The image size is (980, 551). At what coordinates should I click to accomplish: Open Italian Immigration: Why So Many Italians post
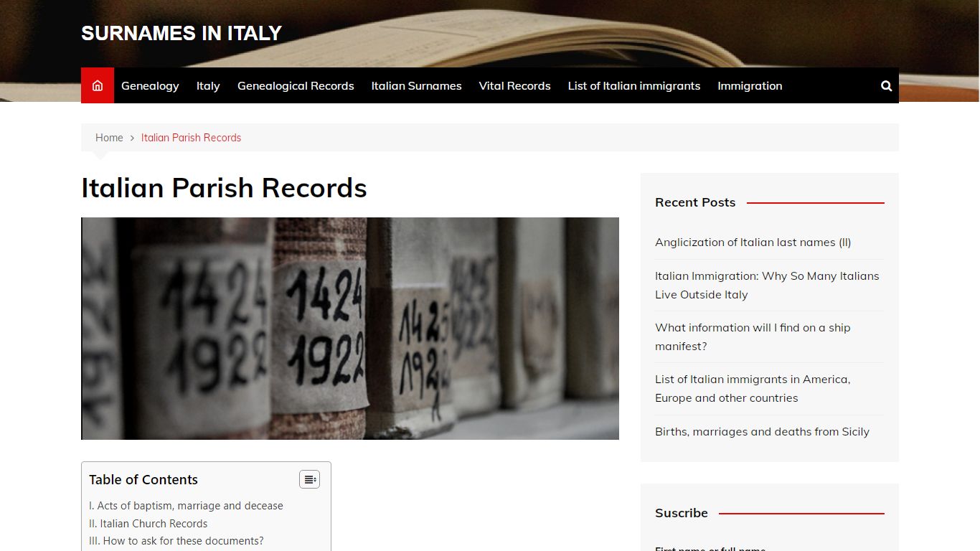(x=767, y=285)
